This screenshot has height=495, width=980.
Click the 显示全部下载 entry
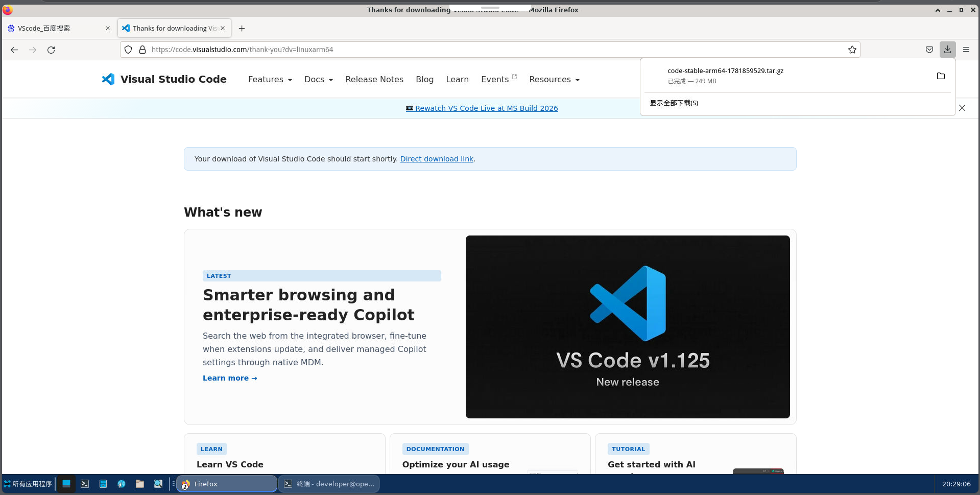click(674, 103)
